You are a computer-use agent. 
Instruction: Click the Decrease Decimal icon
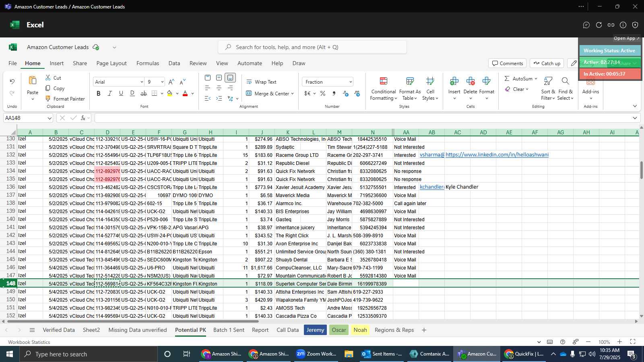357,93
